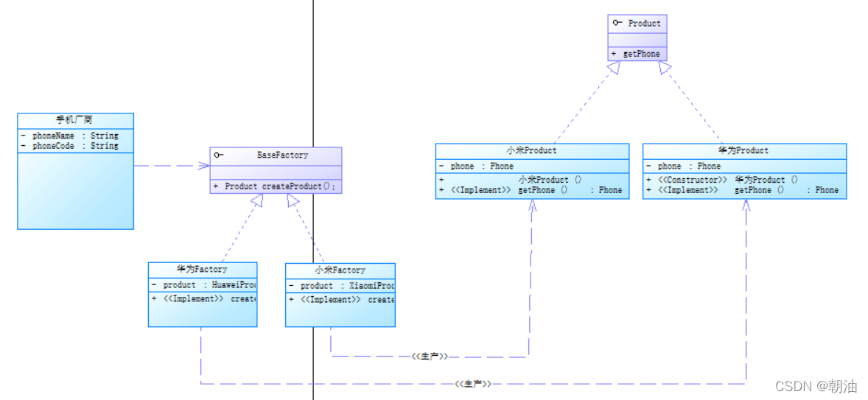Select the getPhone operation in the Product interface
This screenshot has width=868, height=400.
point(636,55)
